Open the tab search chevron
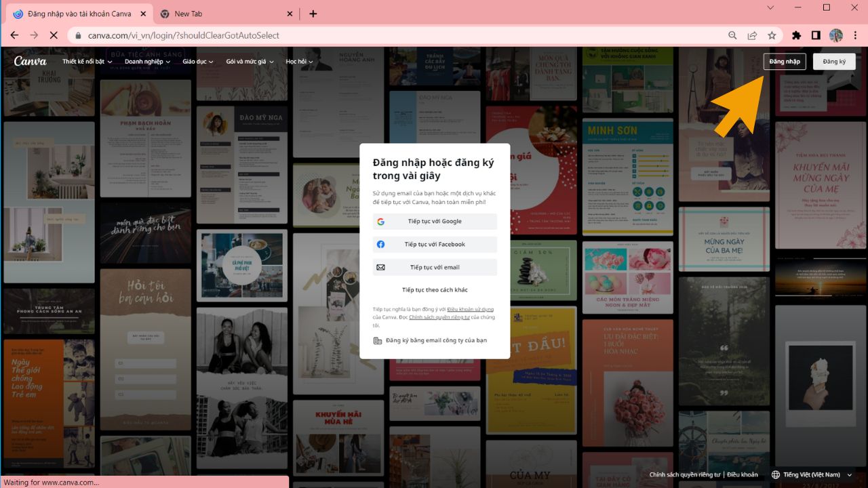Screen dimensions: 868x488 pos(770,7)
